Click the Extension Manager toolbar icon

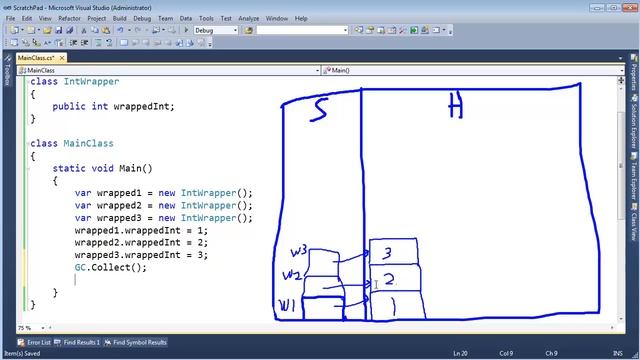coord(425,30)
